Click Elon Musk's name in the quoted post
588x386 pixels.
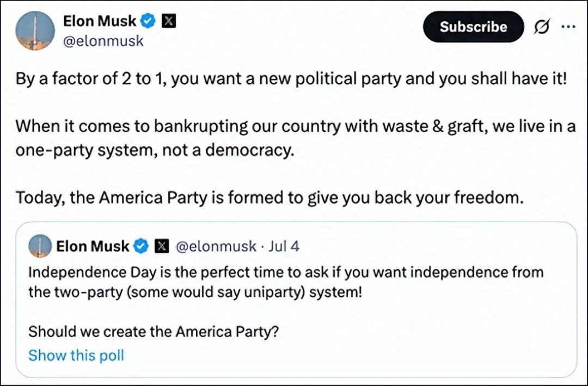point(93,246)
